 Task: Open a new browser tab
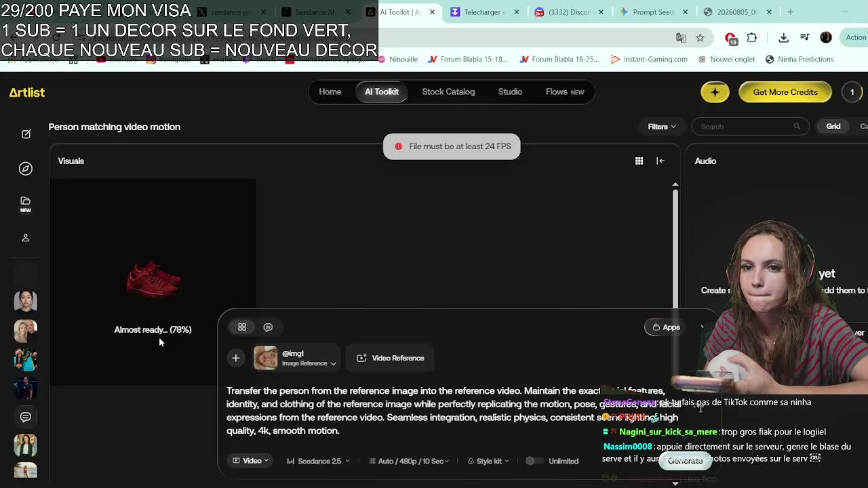pos(790,12)
